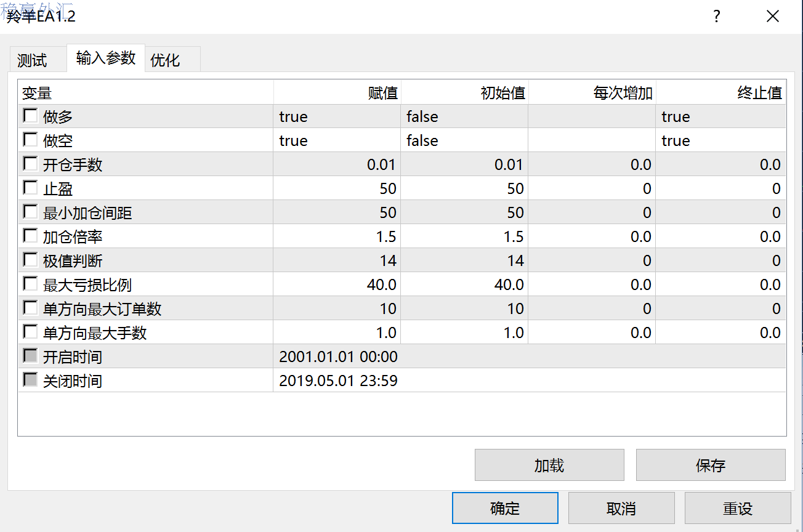Click the 加仓倍率 赋值 cell 1.5

337,236
